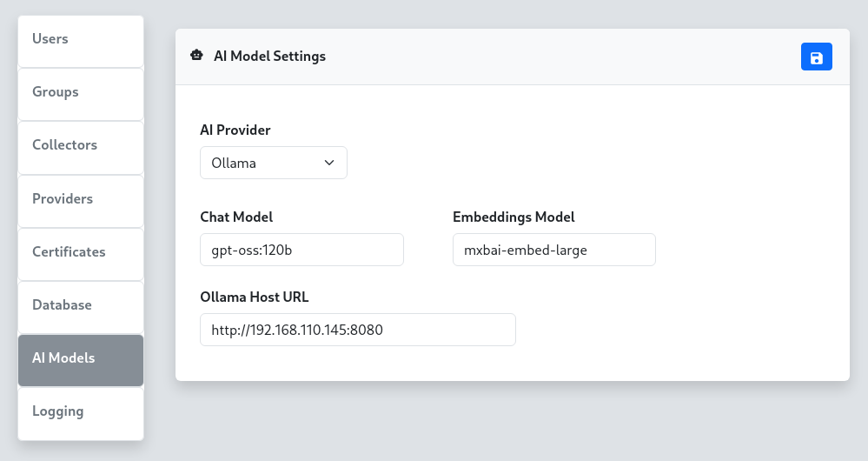The image size is (868, 461).
Task: Click the blue save settings icon
Action: pos(817,57)
